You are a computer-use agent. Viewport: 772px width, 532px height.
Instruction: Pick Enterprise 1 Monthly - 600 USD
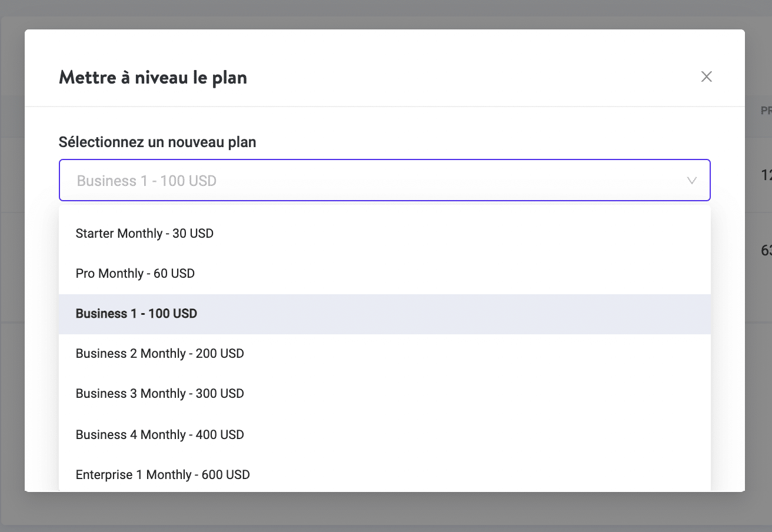[385, 474]
